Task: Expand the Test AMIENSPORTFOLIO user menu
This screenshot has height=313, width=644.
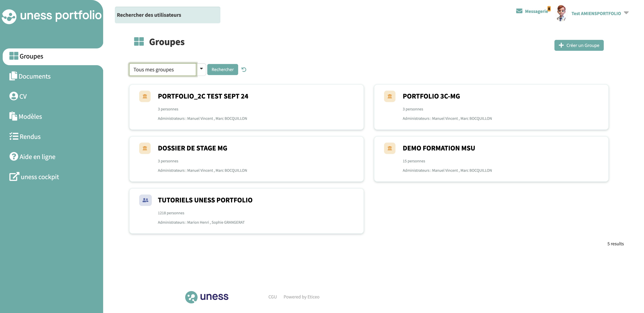Action: tap(626, 13)
